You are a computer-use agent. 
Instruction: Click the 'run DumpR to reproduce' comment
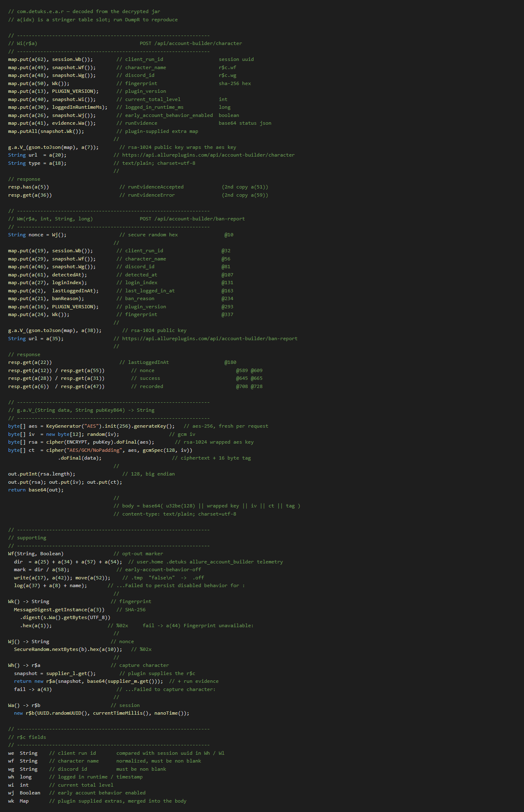tap(146, 20)
